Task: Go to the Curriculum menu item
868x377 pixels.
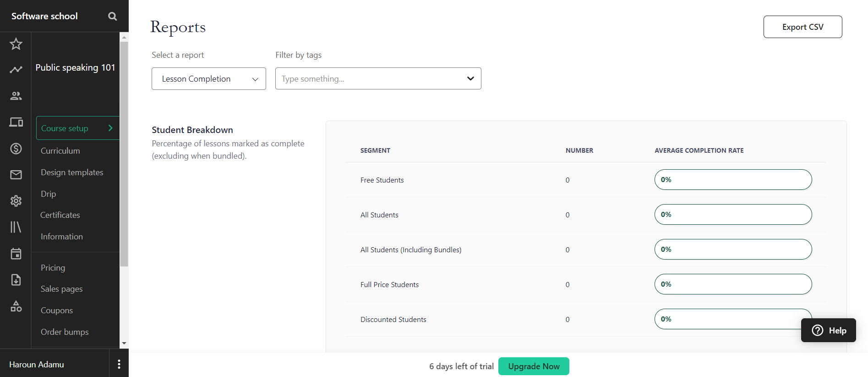Action: pos(60,151)
